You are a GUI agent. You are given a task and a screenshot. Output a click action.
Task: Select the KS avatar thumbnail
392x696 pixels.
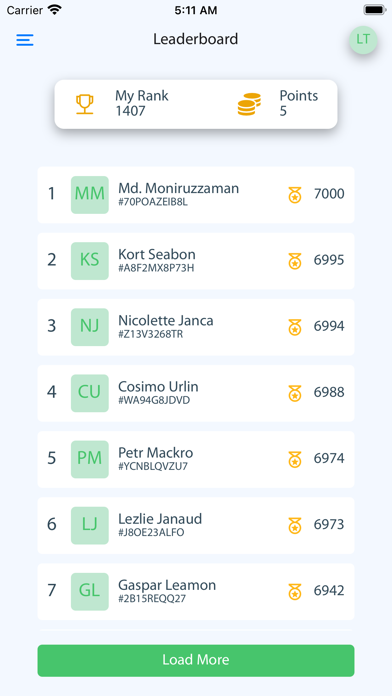click(x=90, y=261)
